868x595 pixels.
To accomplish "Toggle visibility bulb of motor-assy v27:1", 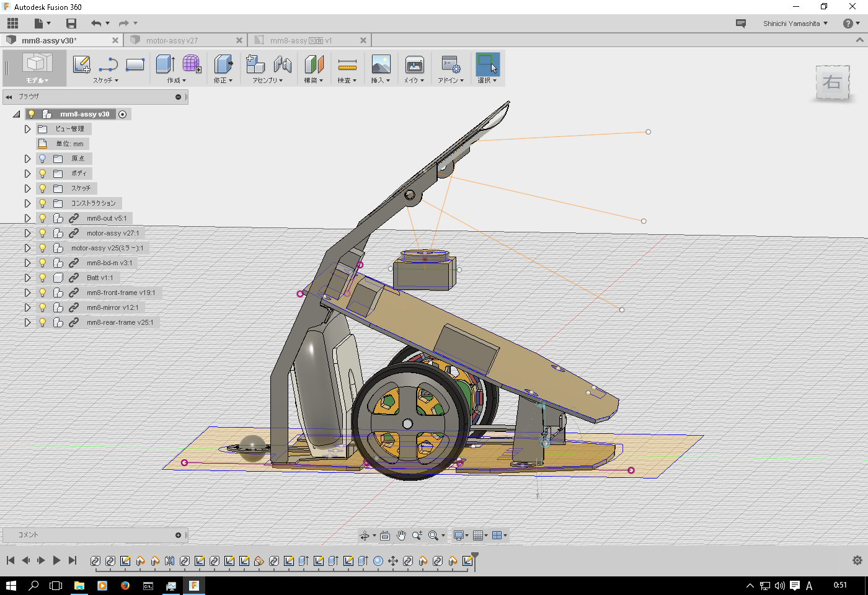I will tap(42, 233).
